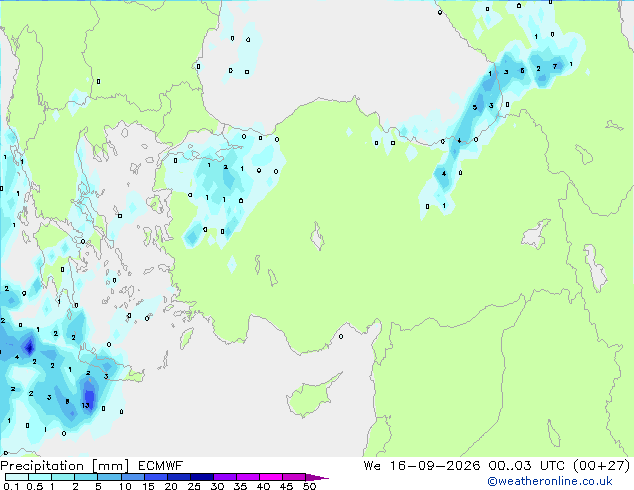The height and width of the screenshot is (490, 634).
Task: Pick the legend swatch between 2 and 5
Action: tap(87, 477)
